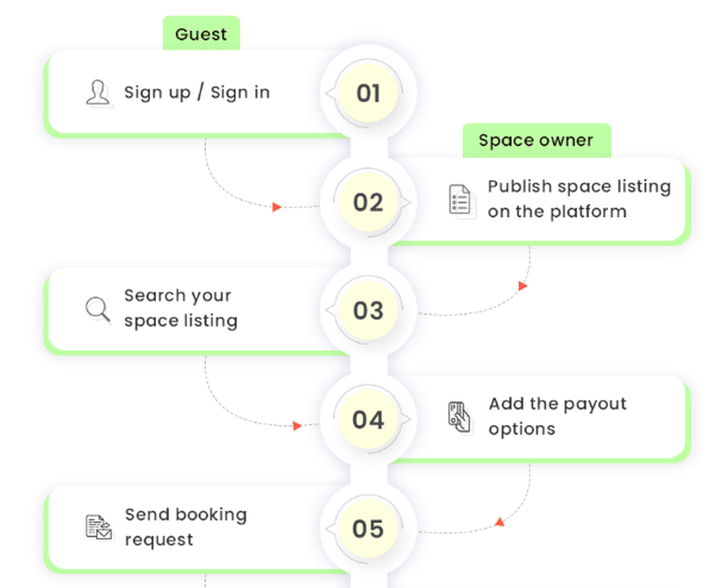
Task: Click the payout card-in-hand icon
Action: pyautogui.click(x=460, y=416)
